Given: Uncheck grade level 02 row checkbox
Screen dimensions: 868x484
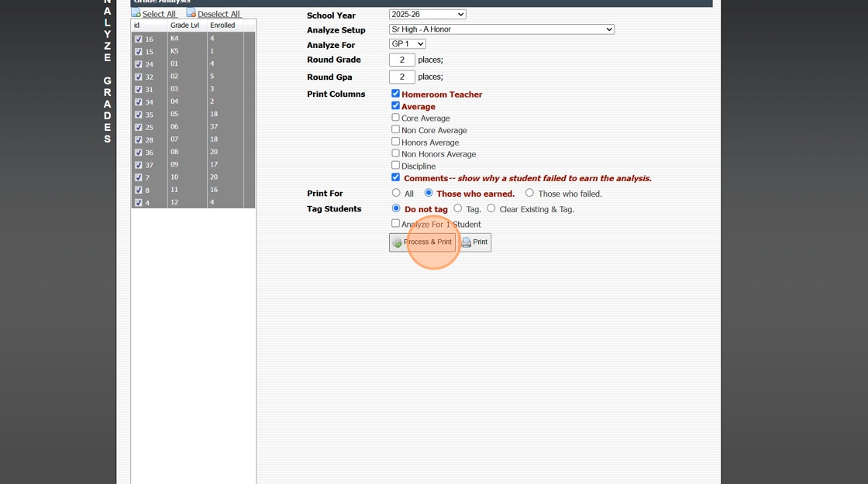Looking at the screenshot, I should (139, 77).
